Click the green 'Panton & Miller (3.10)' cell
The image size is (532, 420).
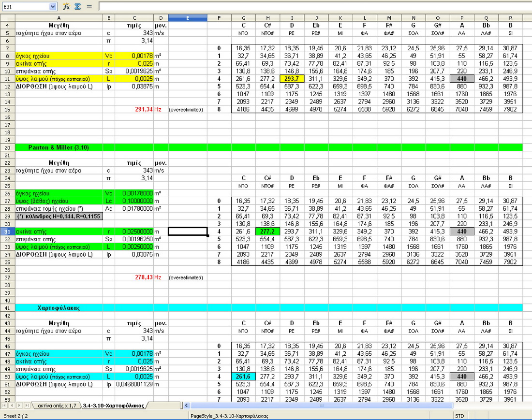point(59,147)
